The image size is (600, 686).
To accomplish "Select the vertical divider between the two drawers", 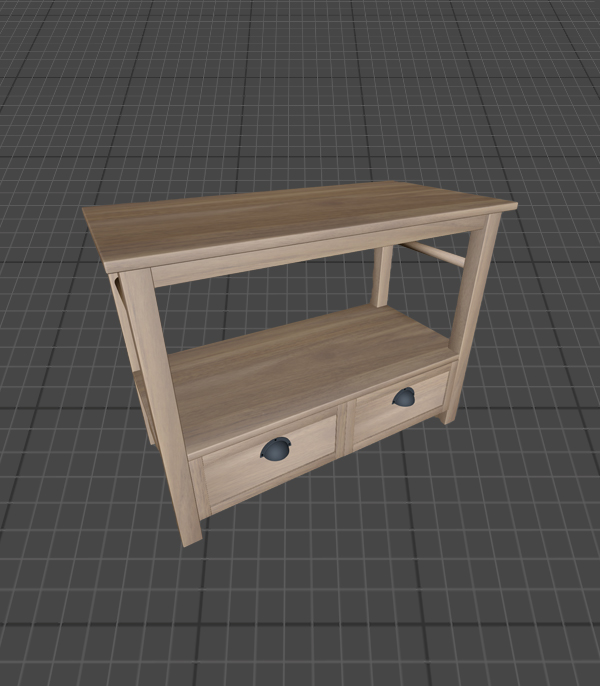I will pos(344,430).
